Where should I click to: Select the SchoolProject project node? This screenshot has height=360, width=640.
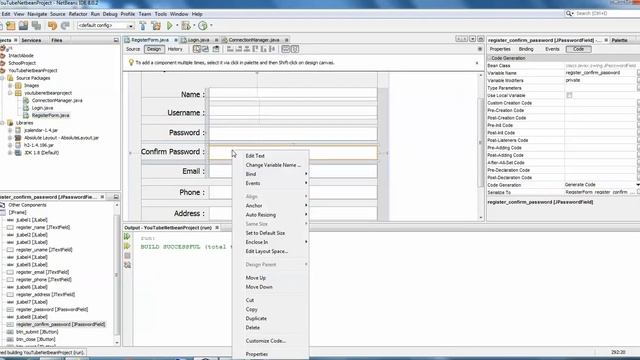click(x=22, y=63)
